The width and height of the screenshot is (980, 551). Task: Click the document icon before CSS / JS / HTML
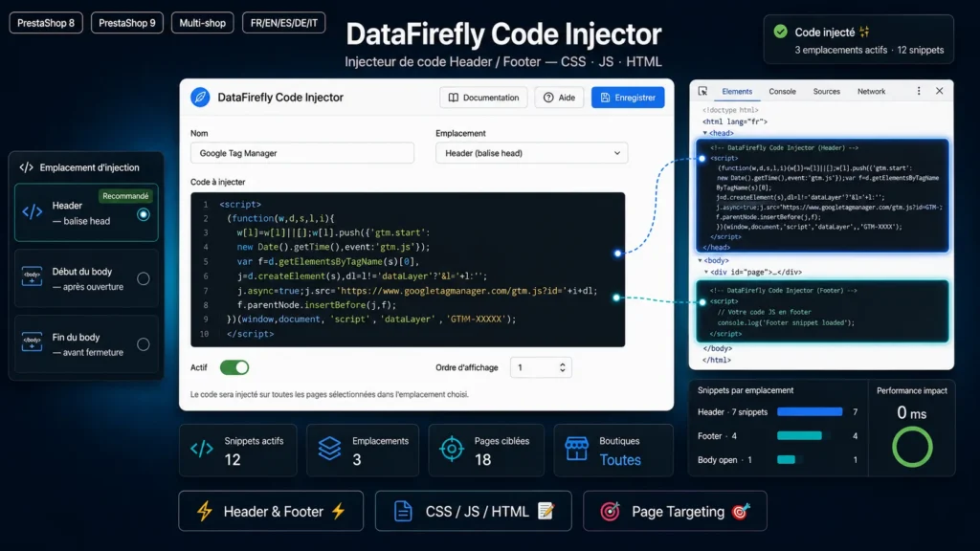(x=403, y=512)
